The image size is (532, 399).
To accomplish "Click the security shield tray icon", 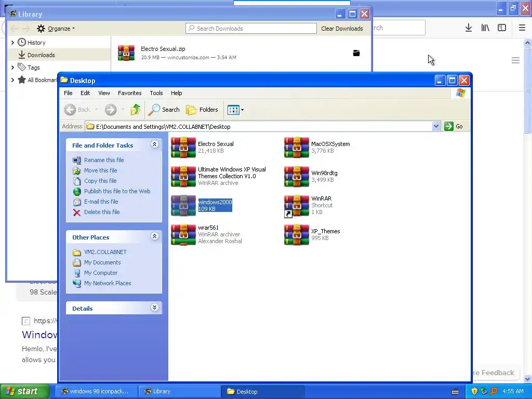I will [474, 392].
